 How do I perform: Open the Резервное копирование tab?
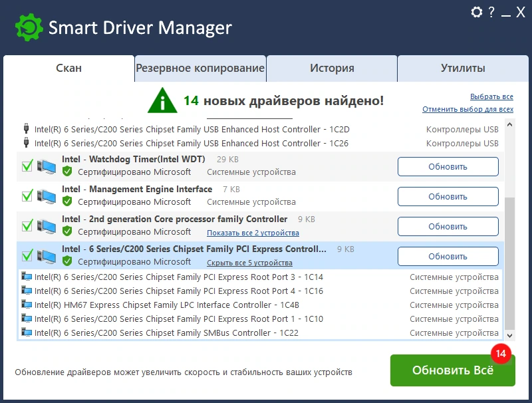[x=200, y=68]
